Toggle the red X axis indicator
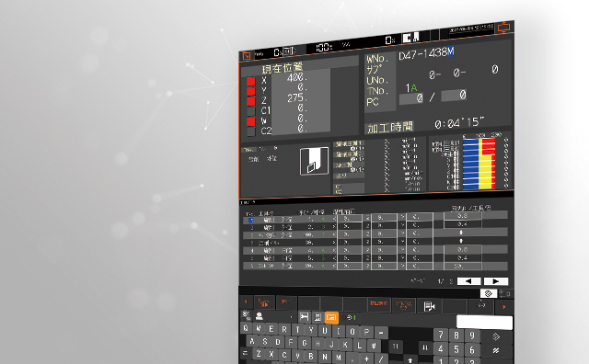589x364 pixels. [x=251, y=81]
